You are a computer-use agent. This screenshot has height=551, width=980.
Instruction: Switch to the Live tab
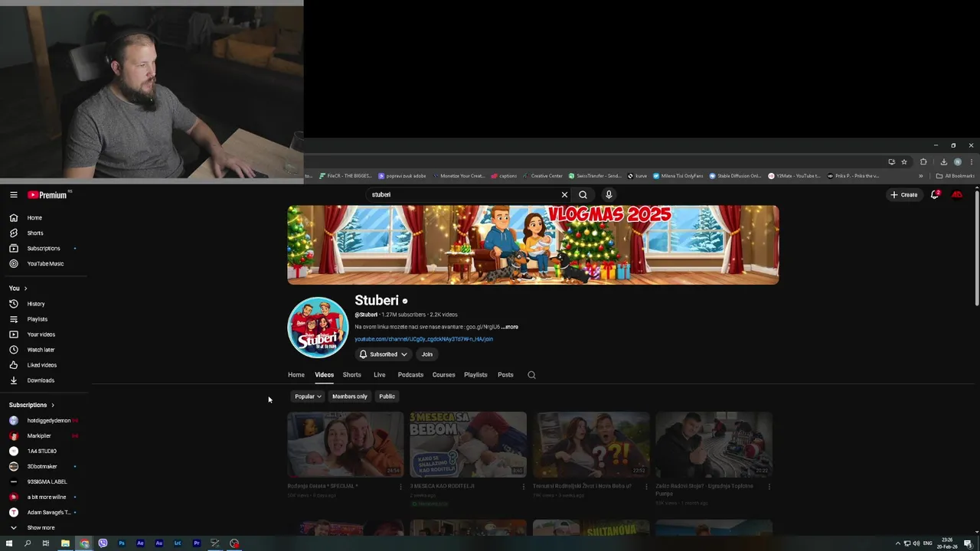click(379, 375)
